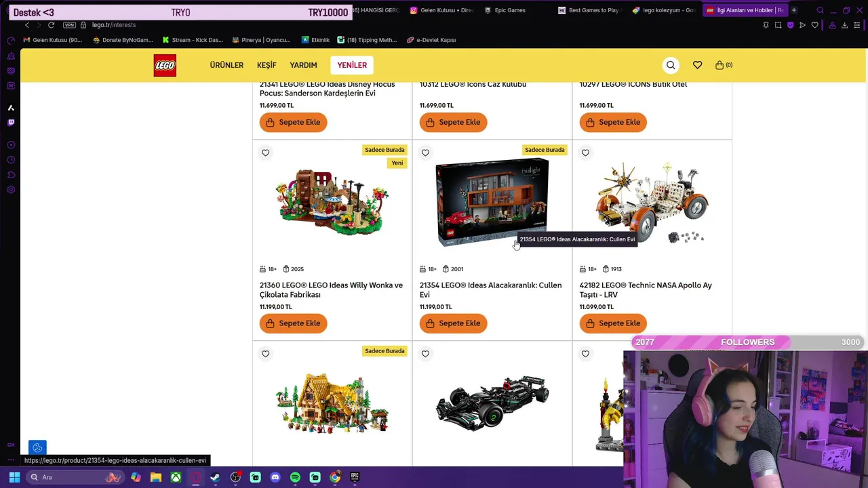Open Twilight Cullen house product image

492,202
